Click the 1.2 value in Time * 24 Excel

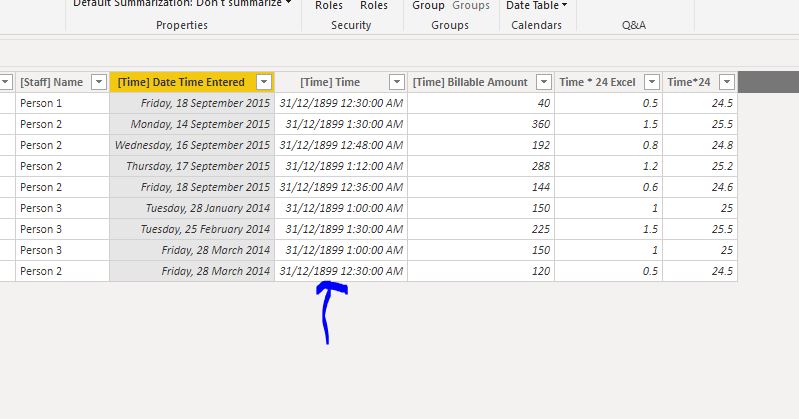[608, 166]
